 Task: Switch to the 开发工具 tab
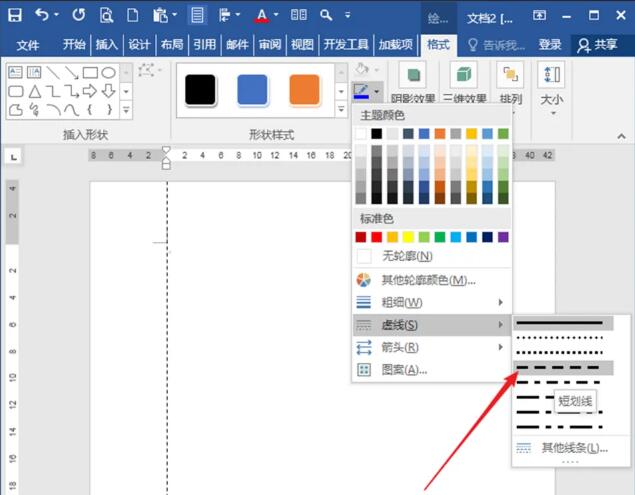(346, 44)
